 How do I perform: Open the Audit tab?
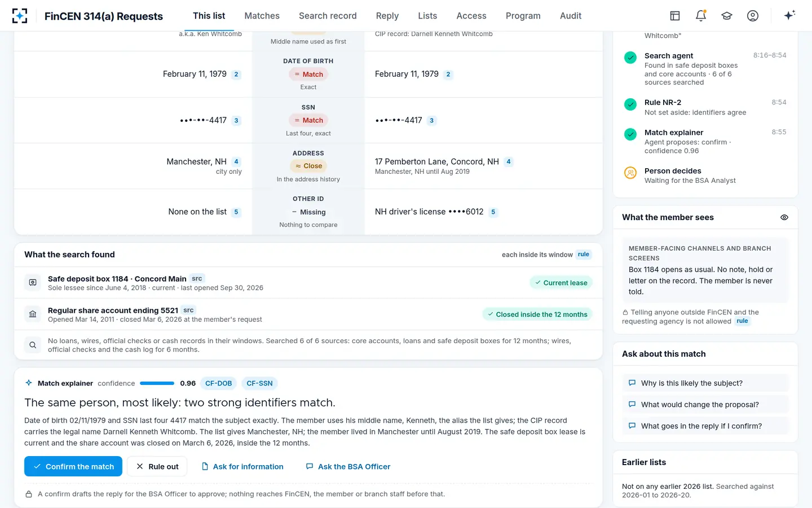click(x=571, y=16)
